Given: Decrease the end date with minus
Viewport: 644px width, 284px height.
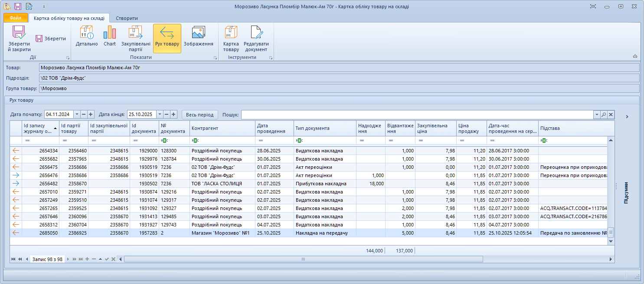Looking at the screenshot, I should 167,114.
